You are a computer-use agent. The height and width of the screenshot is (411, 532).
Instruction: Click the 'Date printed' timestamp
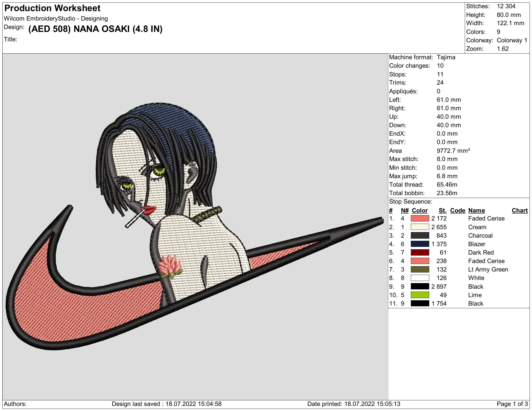click(354, 404)
